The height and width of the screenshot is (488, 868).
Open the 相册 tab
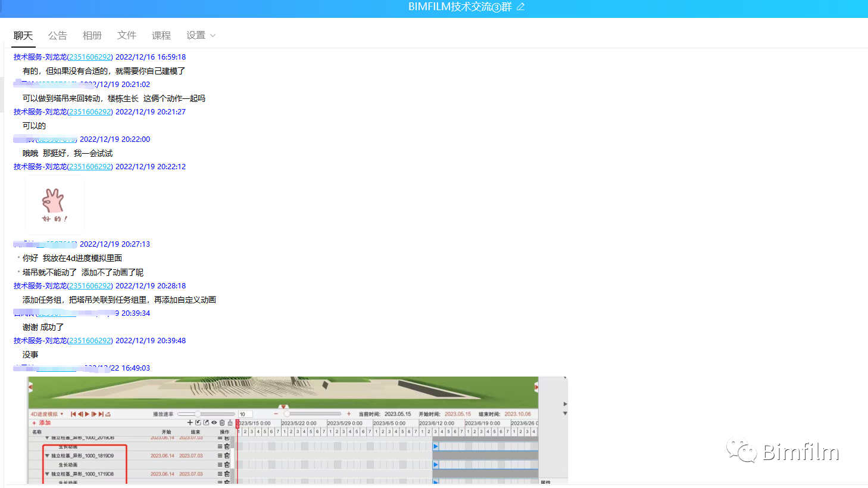[92, 36]
